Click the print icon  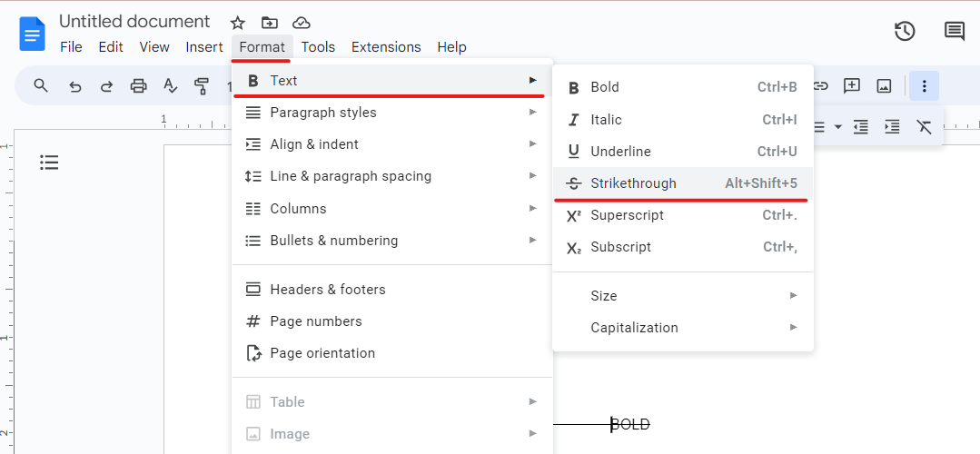tap(138, 86)
